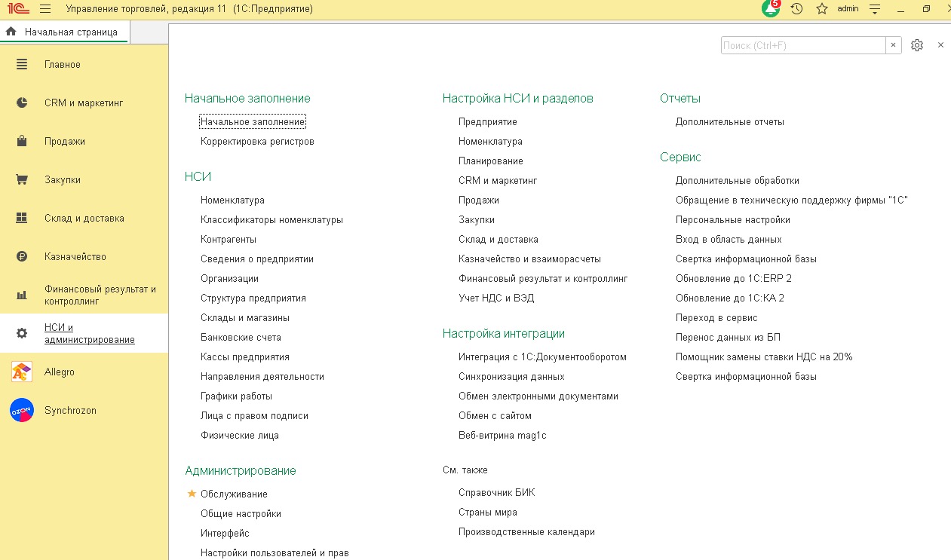This screenshot has width=951, height=560.
Task: Select НСИ и администрирование in the sections panel
Action: coord(84,333)
